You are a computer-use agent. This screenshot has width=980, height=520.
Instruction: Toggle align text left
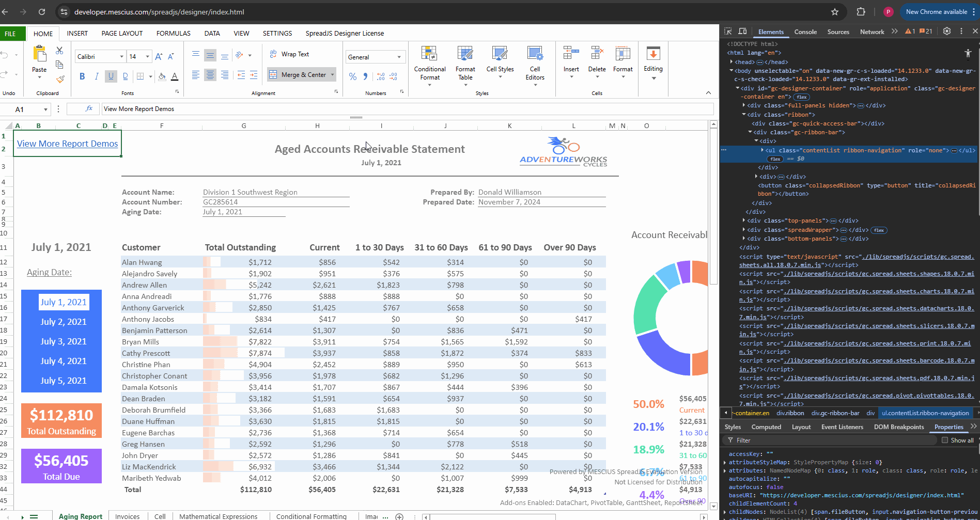196,75
